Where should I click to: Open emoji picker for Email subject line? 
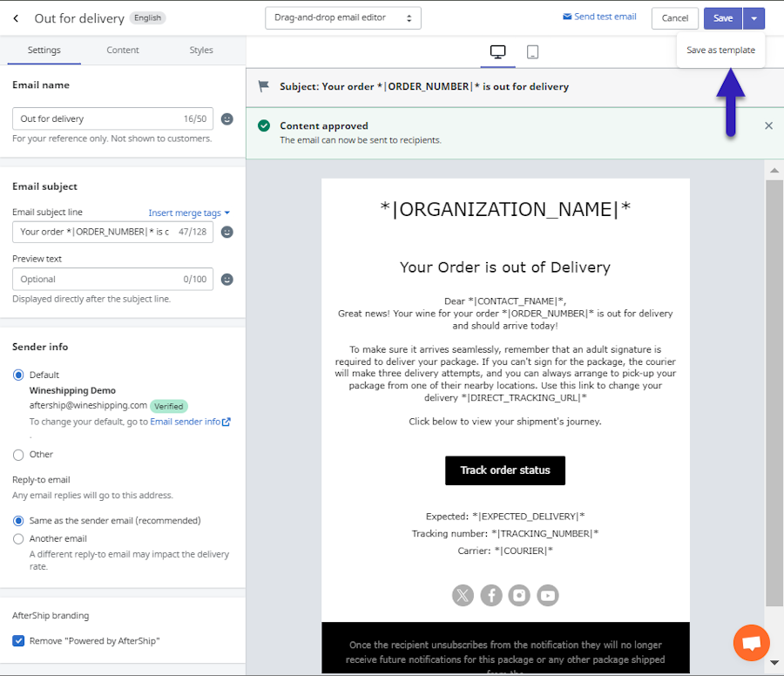pos(227,232)
